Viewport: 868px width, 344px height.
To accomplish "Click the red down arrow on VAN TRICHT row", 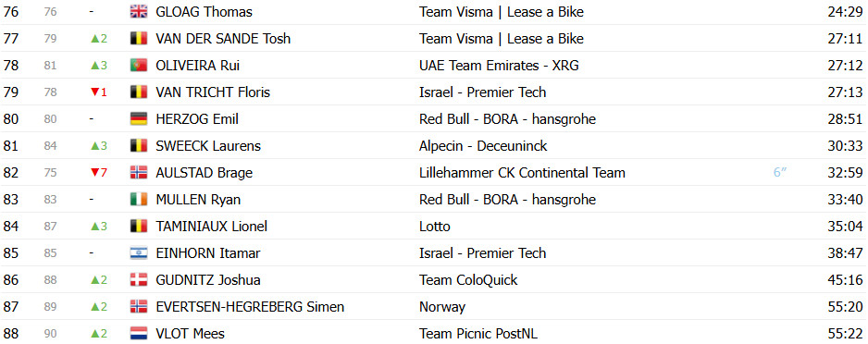I will pos(94,92).
